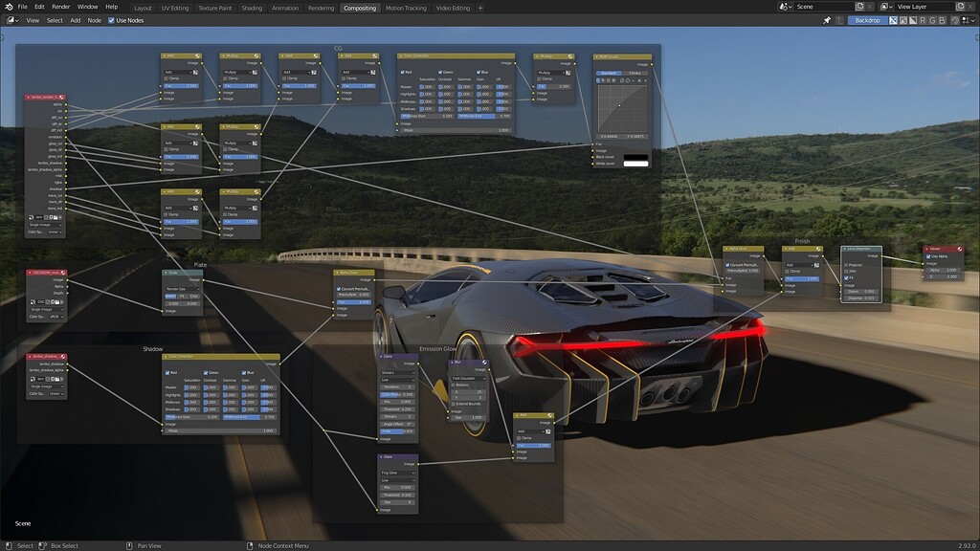Screen dimensions: 980x551
Task: Open the Select menu in node editor header
Action: tap(55, 20)
